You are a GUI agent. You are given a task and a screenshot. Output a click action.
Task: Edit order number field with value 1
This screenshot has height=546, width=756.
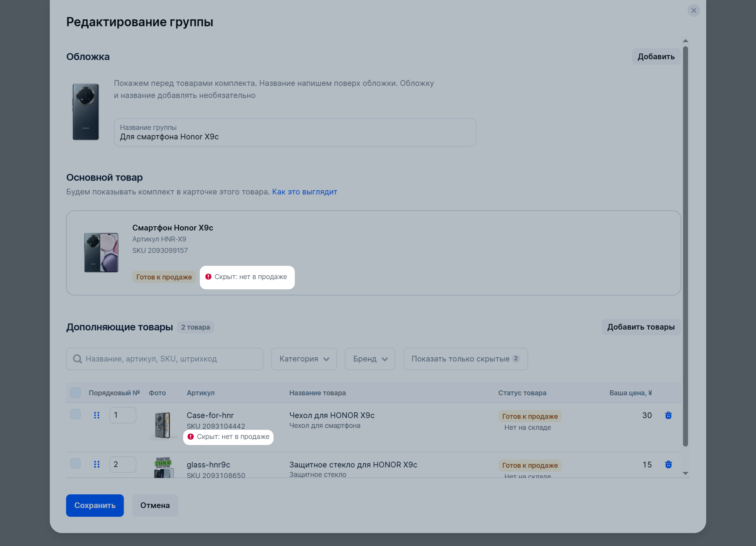[123, 415]
